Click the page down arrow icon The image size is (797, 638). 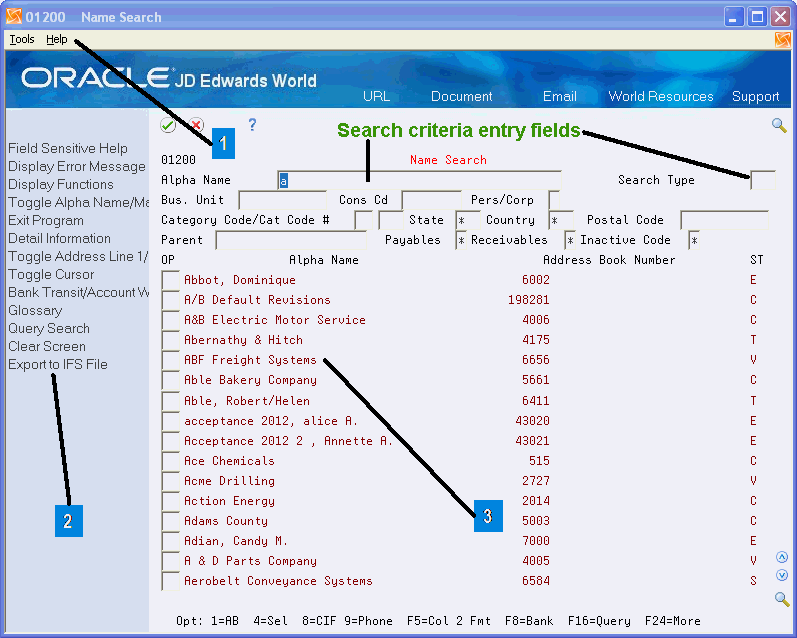tap(782, 575)
